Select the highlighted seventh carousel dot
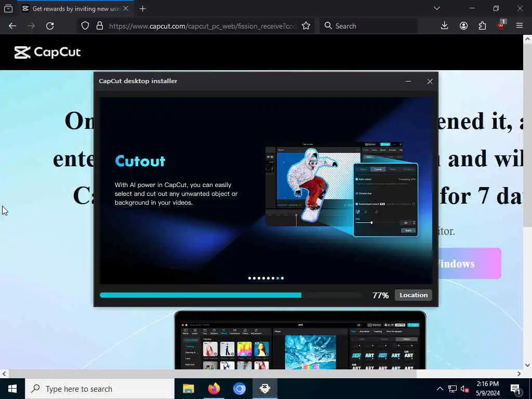 click(x=277, y=278)
